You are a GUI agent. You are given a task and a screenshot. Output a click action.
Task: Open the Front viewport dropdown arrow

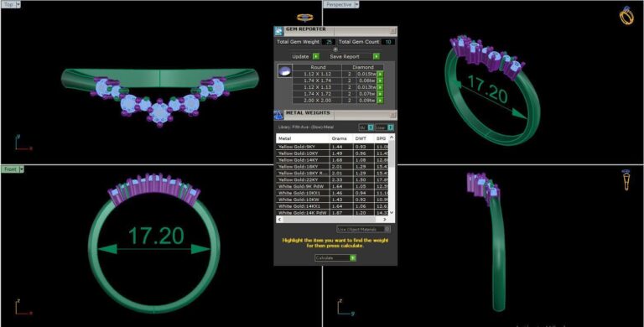(21, 169)
